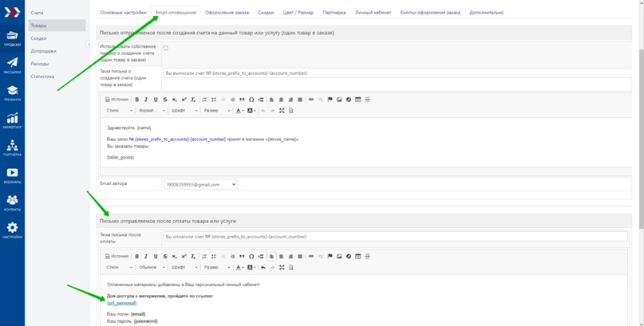Click the invoice letter subject input field
Viewport: 644px width, 326px height.
point(395,73)
